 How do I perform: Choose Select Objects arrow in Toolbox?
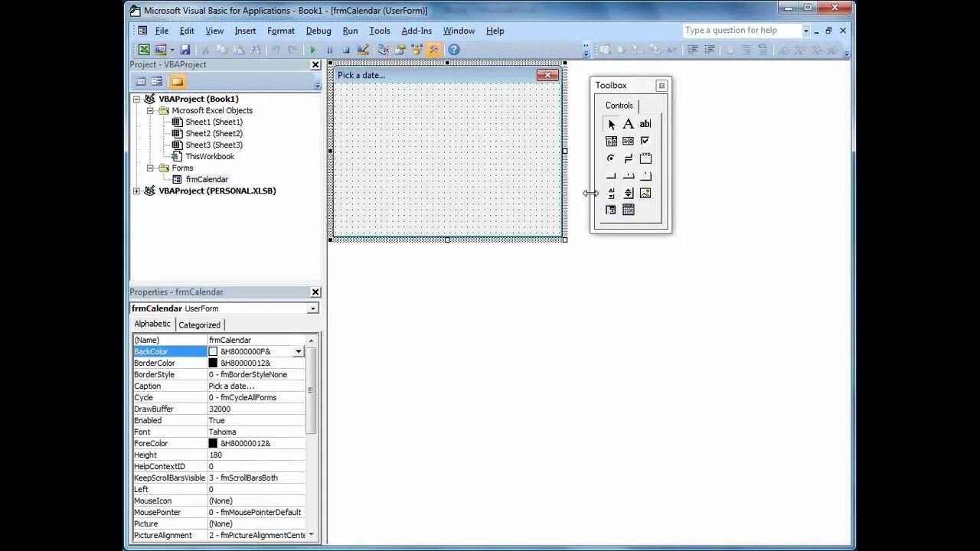(611, 124)
